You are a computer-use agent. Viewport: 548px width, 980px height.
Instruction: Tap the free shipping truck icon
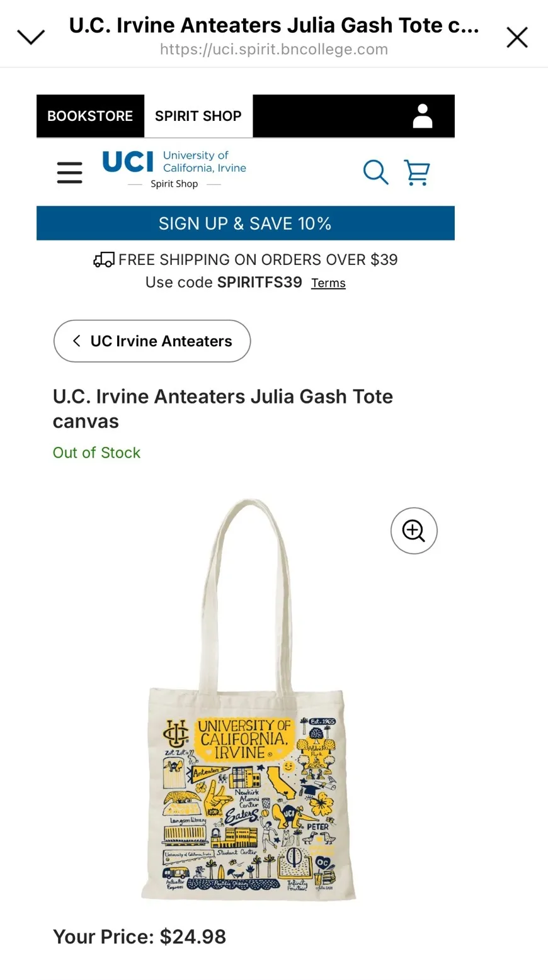click(x=104, y=259)
